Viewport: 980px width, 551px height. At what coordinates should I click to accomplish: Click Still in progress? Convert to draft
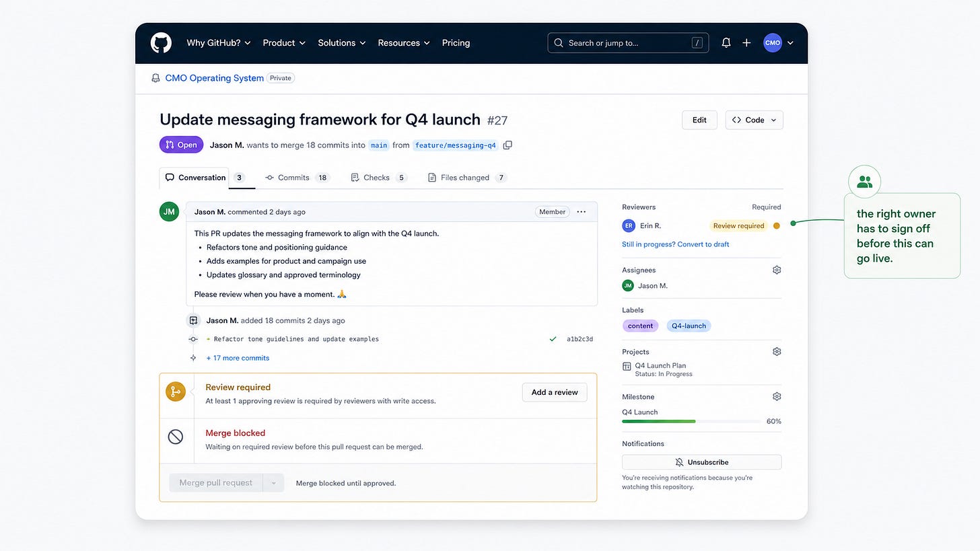(675, 244)
